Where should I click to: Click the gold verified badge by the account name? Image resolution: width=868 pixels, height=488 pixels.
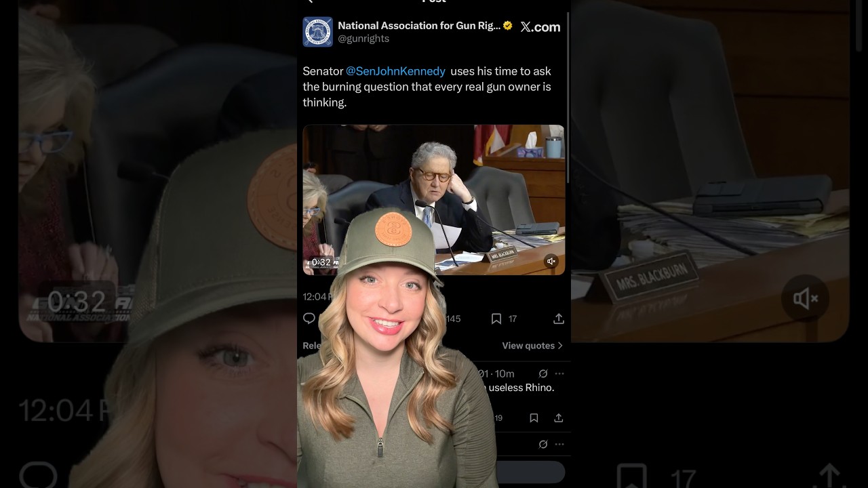point(507,26)
